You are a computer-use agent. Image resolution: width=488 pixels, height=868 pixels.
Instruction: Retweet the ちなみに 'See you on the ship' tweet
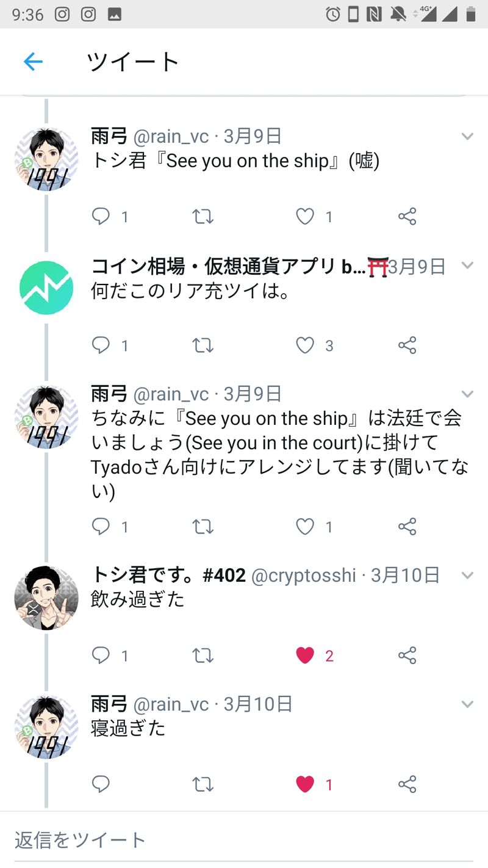pyautogui.click(x=203, y=526)
